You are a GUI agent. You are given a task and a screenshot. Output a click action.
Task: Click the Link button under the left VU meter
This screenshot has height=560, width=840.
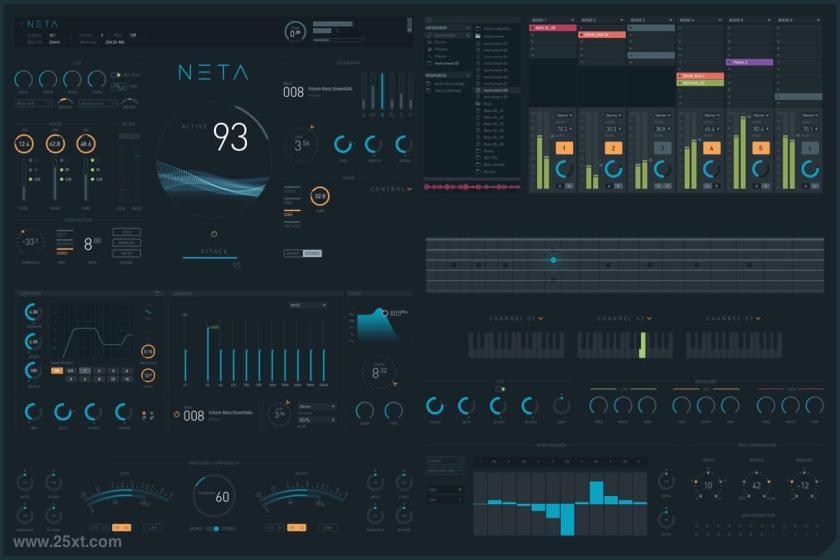coord(153,528)
